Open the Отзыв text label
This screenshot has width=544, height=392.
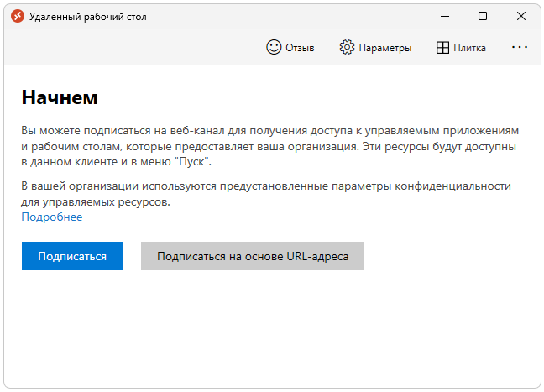pos(300,48)
